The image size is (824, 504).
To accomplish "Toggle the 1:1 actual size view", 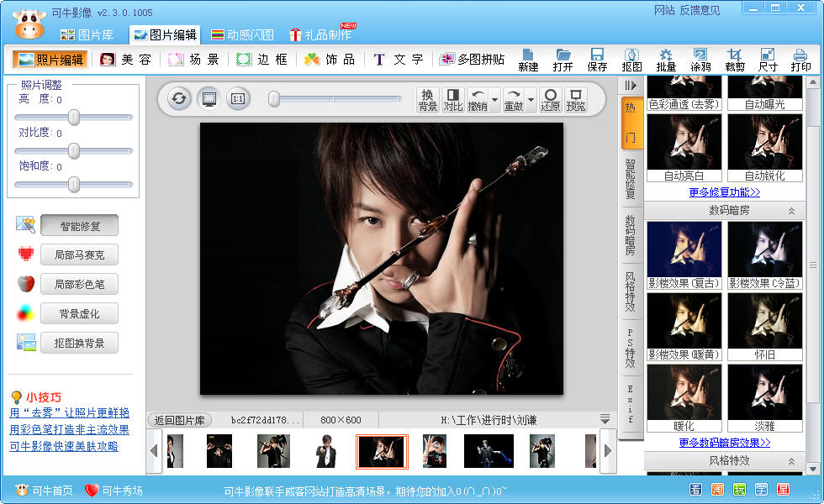I will (238, 99).
